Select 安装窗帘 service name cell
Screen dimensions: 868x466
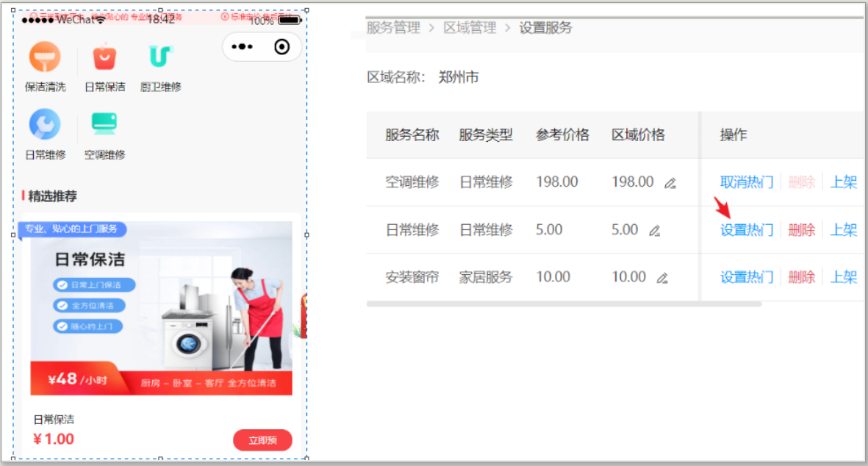[412, 276]
